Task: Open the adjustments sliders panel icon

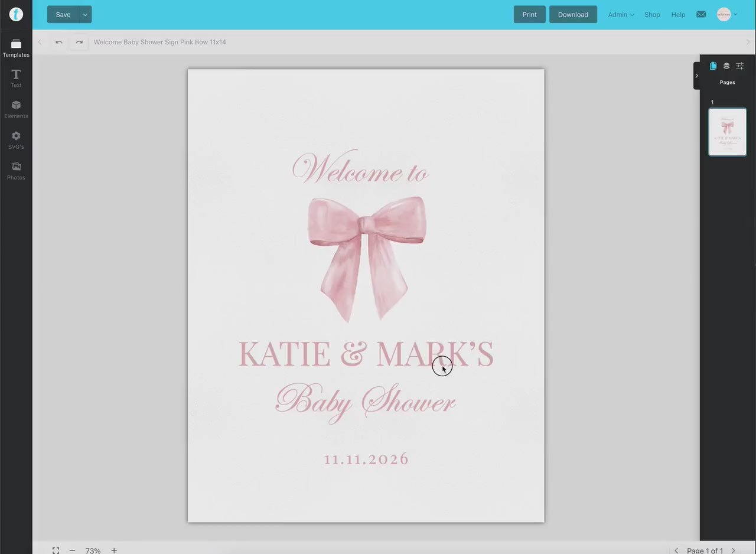Action: click(740, 66)
